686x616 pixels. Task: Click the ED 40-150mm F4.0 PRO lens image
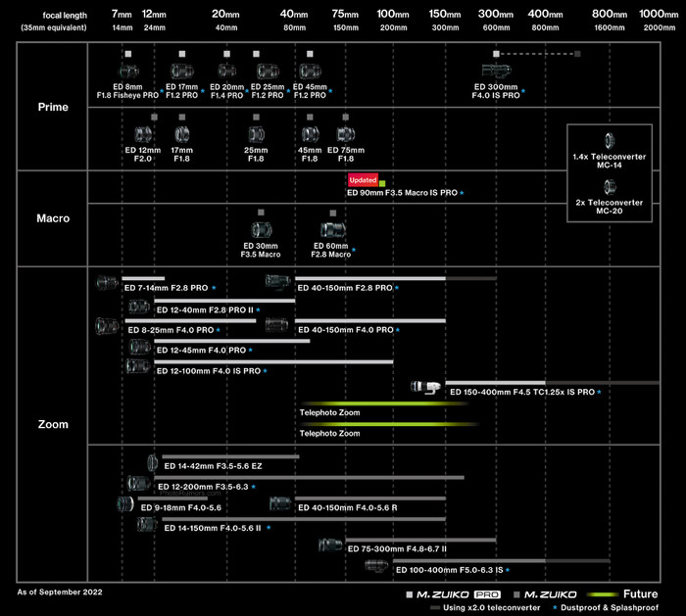pyautogui.click(x=277, y=325)
